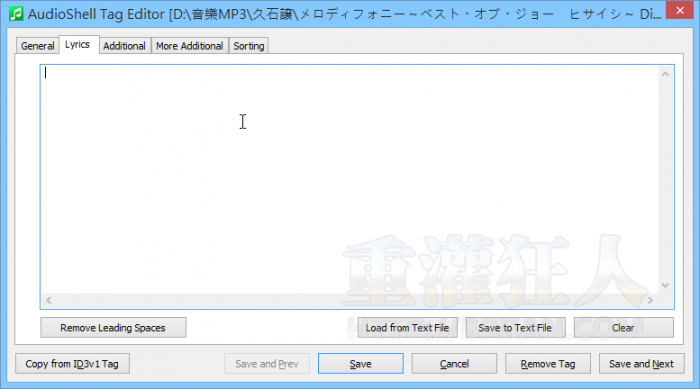Viewport: 700px width, 389px height.
Task: Click the Remove Tag button
Action: 548,364
